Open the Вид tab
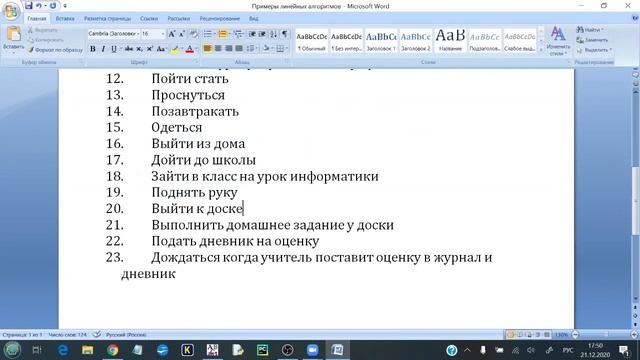640x360 pixels. pyautogui.click(x=253, y=18)
